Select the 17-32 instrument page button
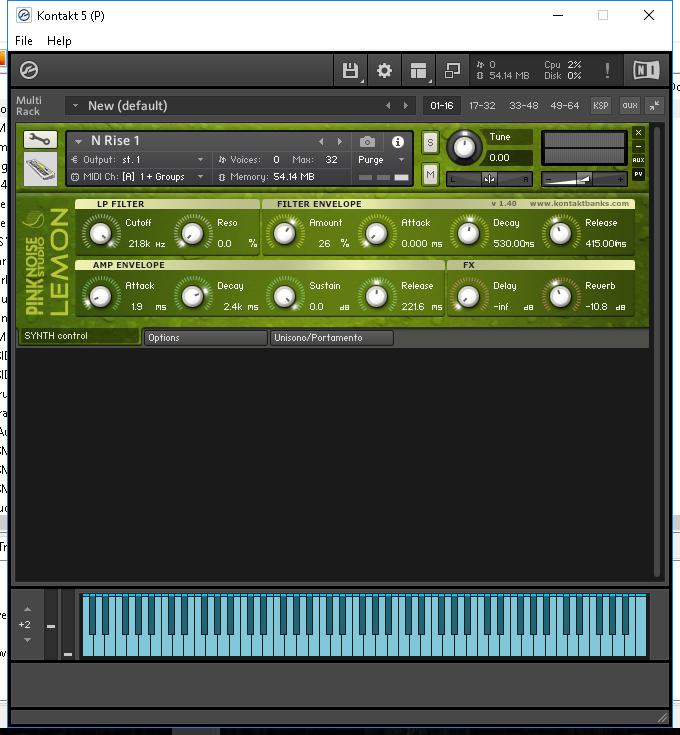Viewport: 680px width, 735px height. (x=481, y=105)
